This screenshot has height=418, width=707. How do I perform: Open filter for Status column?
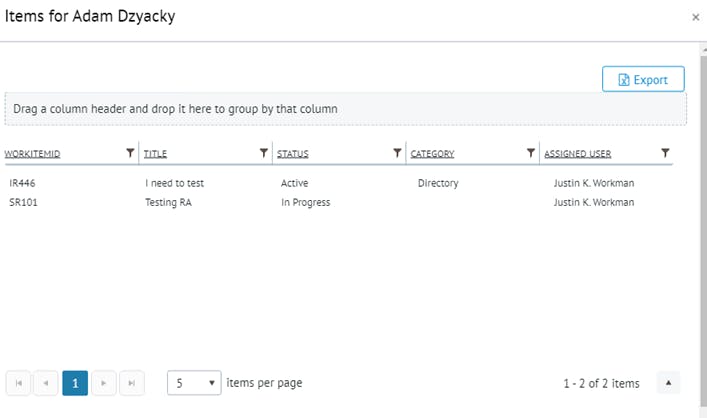[398, 153]
